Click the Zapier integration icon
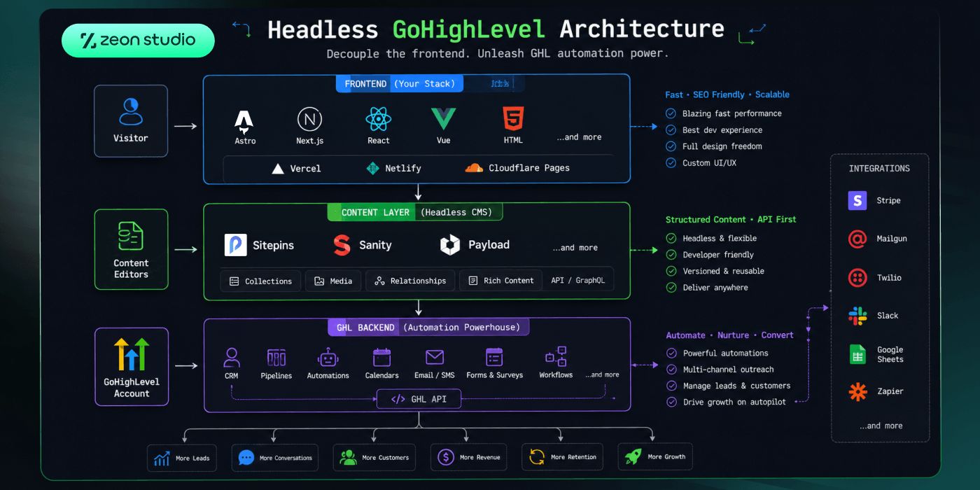 (857, 391)
